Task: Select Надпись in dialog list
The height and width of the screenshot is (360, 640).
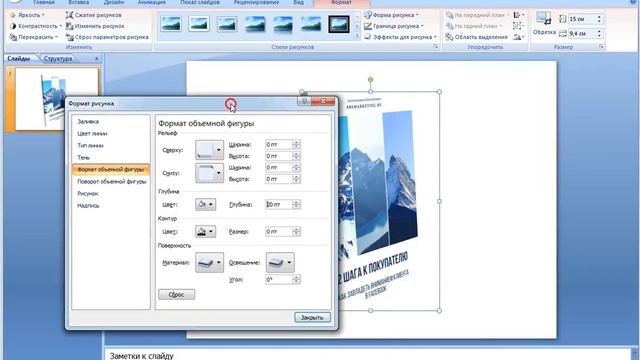Action: [111, 206]
